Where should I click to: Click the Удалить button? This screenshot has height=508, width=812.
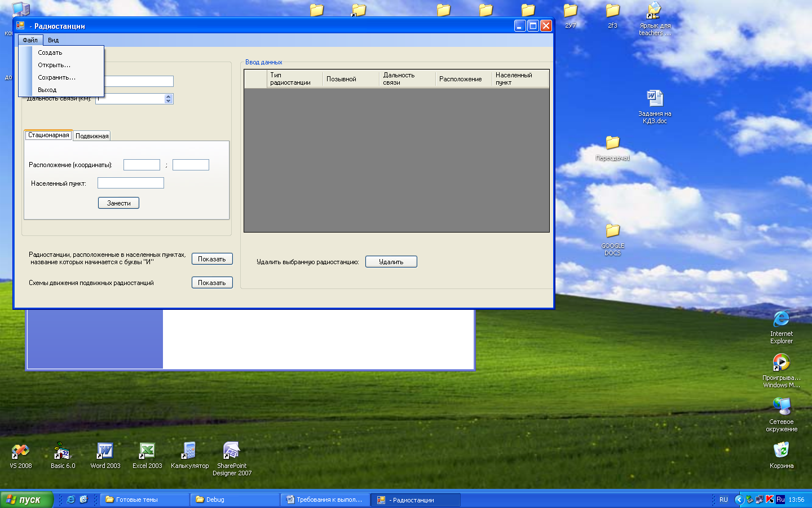click(391, 262)
